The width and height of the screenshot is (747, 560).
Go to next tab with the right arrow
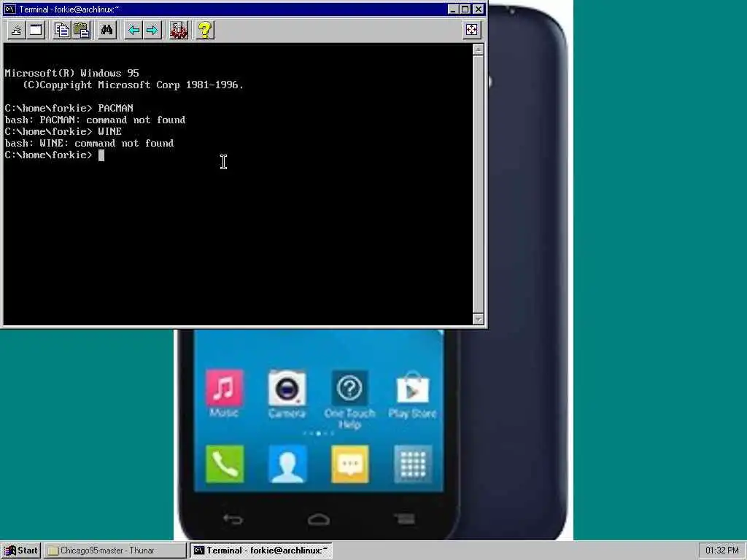(152, 31)
